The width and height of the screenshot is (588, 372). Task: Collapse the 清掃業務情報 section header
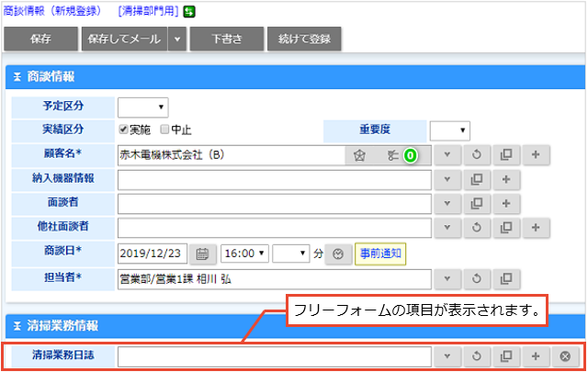point(17,326)
